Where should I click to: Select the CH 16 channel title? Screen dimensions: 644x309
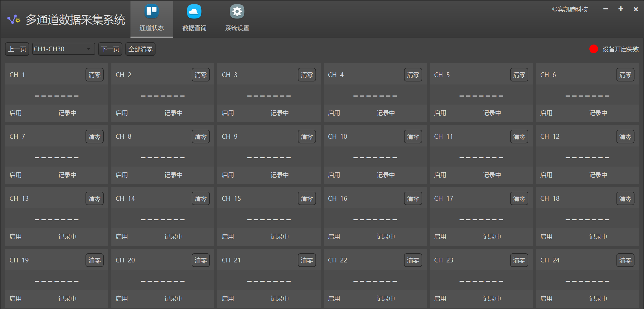click(x=337, y=198)
